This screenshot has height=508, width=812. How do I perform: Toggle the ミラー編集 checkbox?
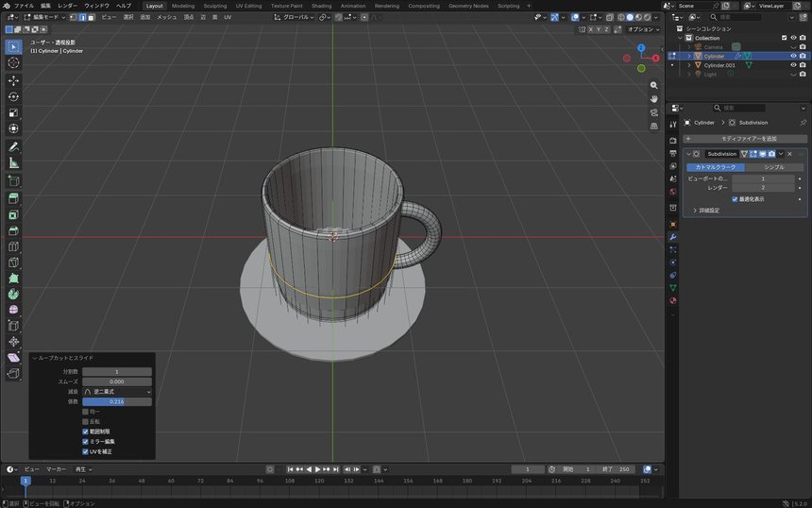pos(85,441)
